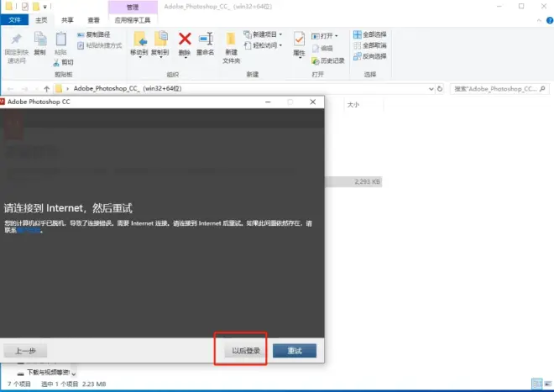Image resolution: width=554 pixels, height=392 pixels.
Task: Close the Adobe Photoshop CC dialog
Action: click(313, 102)
